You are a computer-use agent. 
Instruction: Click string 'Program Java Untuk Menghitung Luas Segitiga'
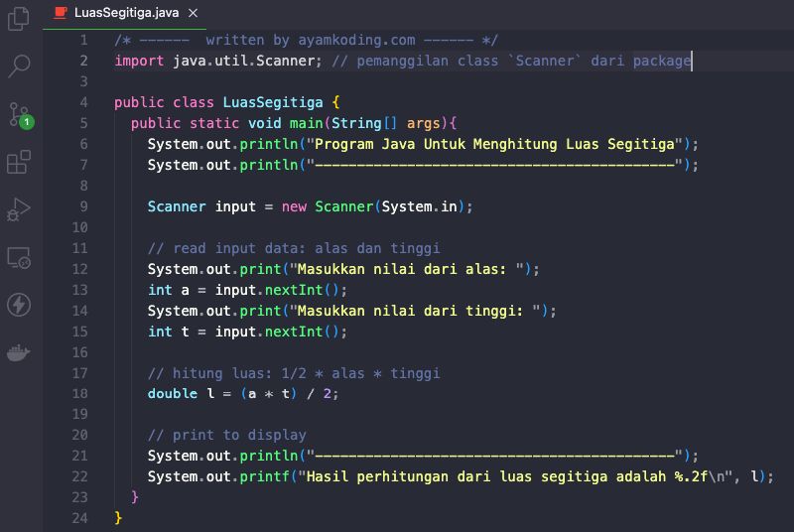tap(494, 144)
